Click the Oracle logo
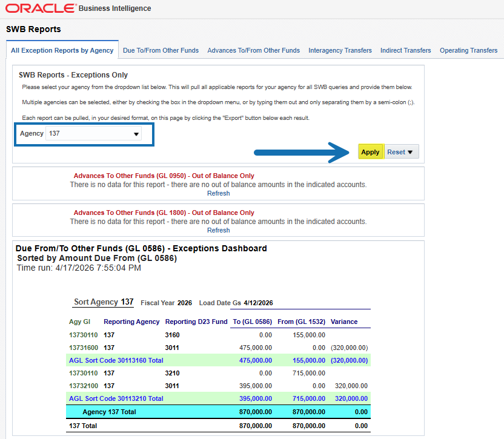Viewport: 504px width, 439px height. tap(41, 8)
